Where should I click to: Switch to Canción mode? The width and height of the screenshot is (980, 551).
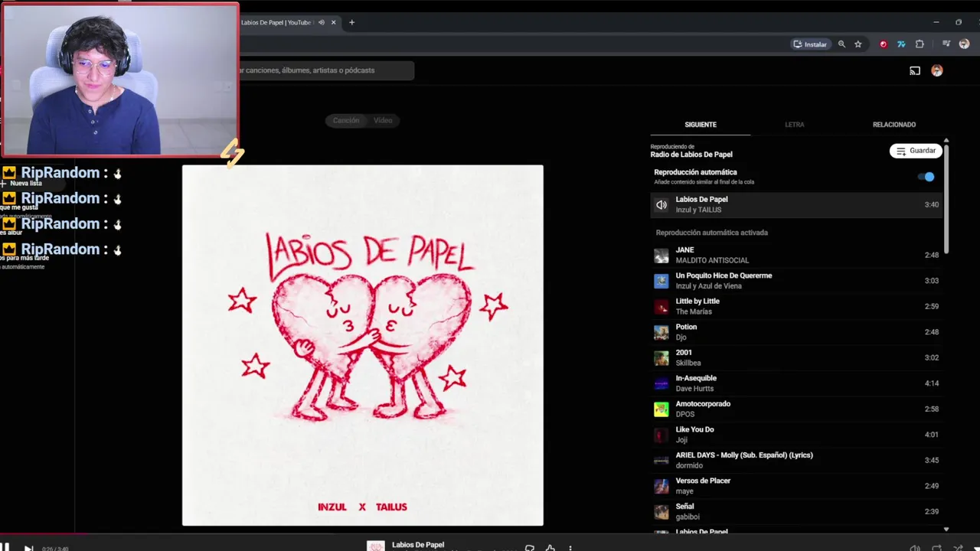tap(345, 120)
